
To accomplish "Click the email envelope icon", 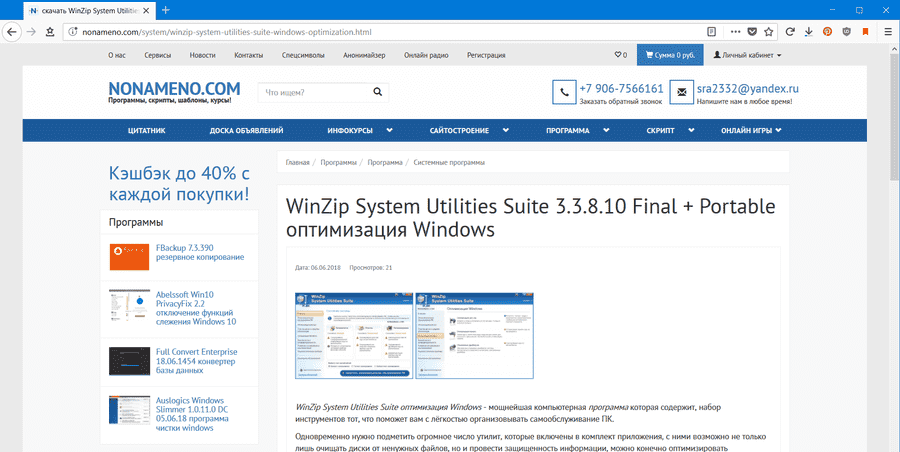I will coord(682,93).
